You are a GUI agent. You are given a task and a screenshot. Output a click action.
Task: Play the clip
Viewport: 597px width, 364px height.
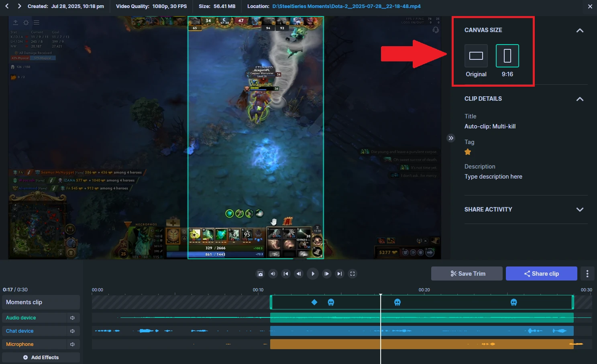click(x=313, y=274)
